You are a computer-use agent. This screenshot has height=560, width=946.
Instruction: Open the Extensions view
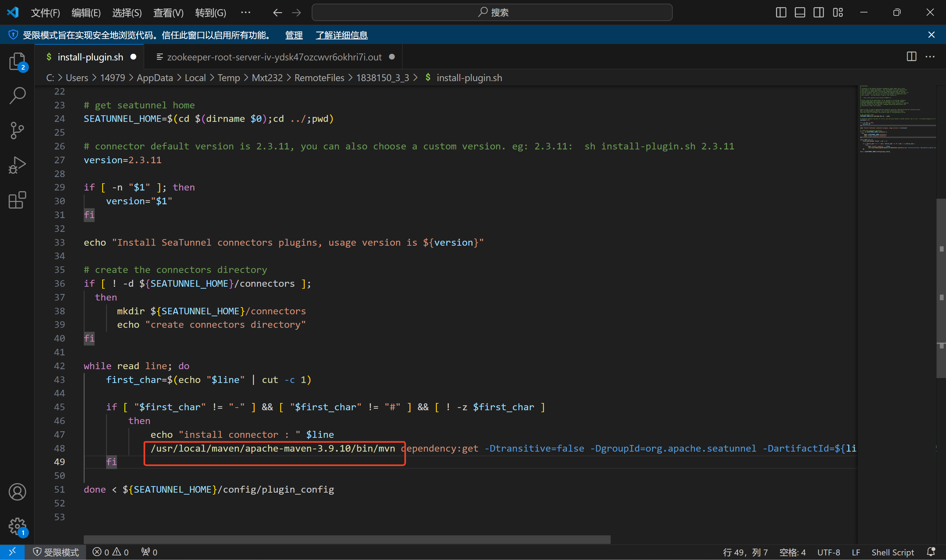[x=17, y=200]
